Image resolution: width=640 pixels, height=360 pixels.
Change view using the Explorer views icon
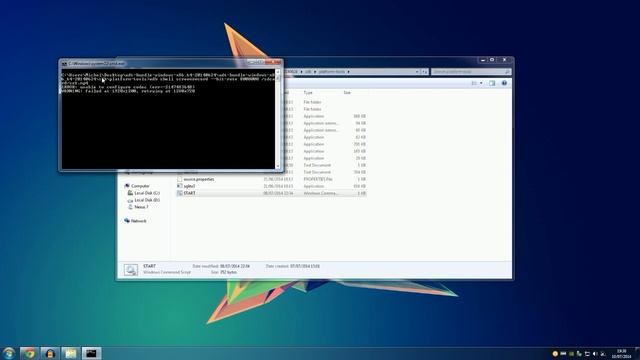(x=474, y=83)
